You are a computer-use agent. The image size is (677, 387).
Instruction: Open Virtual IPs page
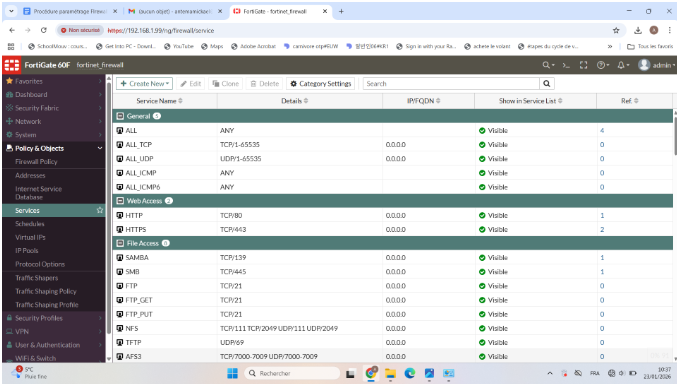tap(30, 237)
